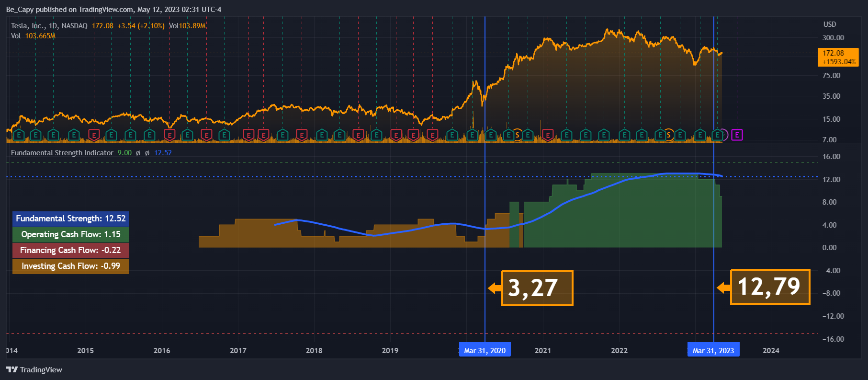The image size is (868, 380).
Task: Click the USD currency label on the price axis
Action: tap(830, 24)
